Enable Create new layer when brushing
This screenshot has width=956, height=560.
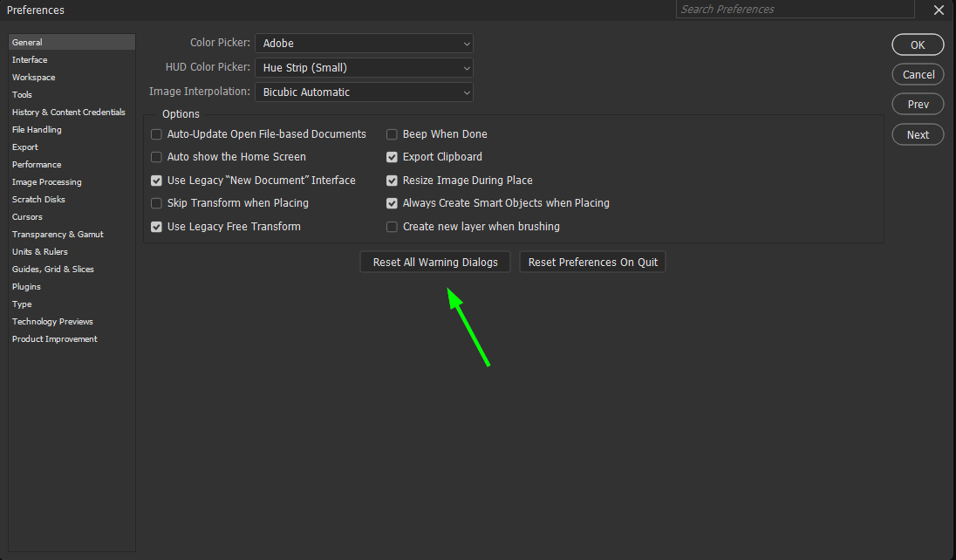(x=392, y=226)
